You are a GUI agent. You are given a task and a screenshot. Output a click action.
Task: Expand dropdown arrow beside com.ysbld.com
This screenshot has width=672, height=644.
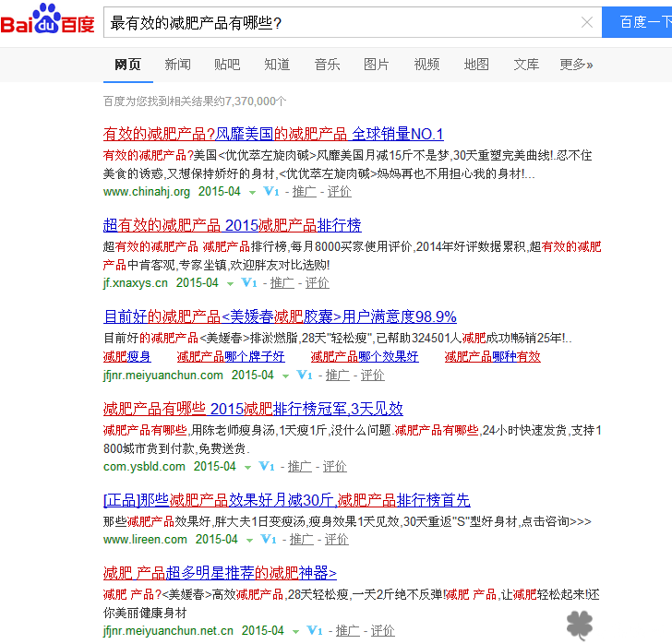247,468
